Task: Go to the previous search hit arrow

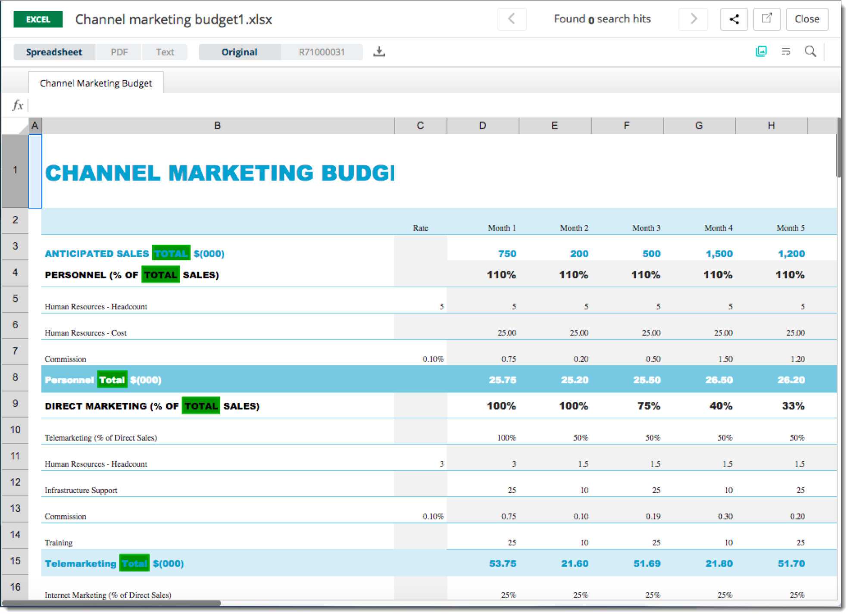Action: 512,19
